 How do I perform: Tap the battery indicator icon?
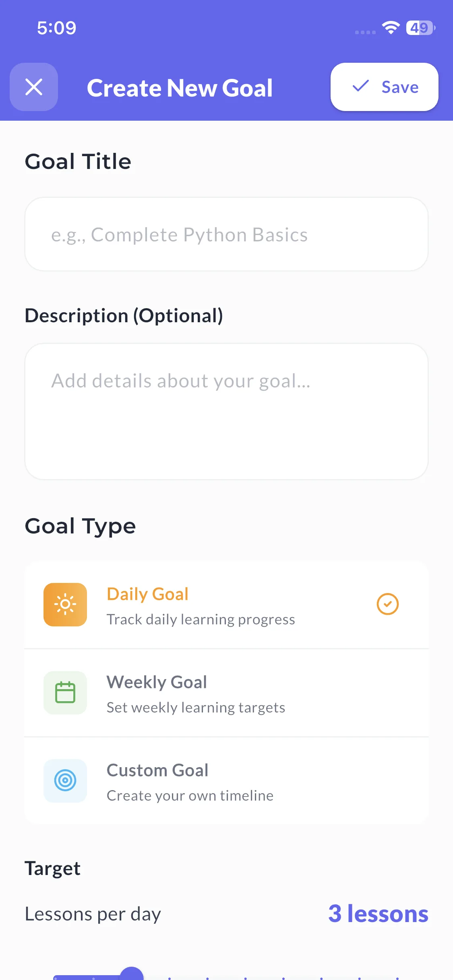coord(421,28)
